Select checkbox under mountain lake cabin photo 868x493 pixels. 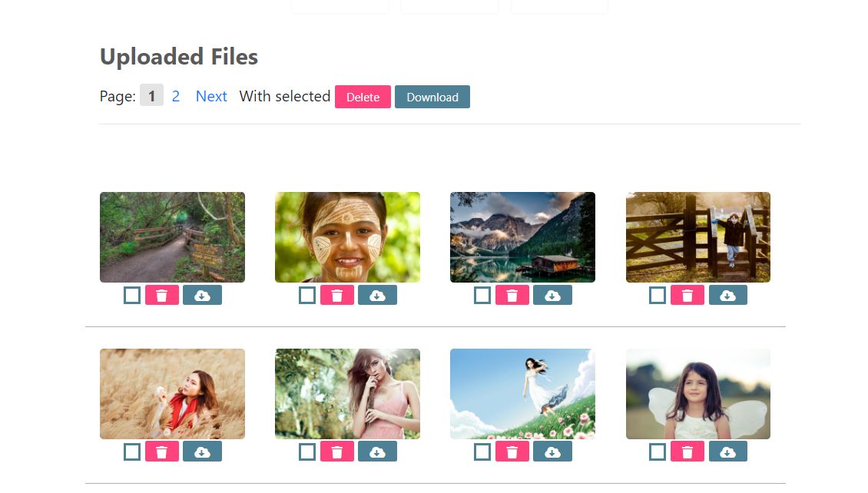click(x=482, y=296)
